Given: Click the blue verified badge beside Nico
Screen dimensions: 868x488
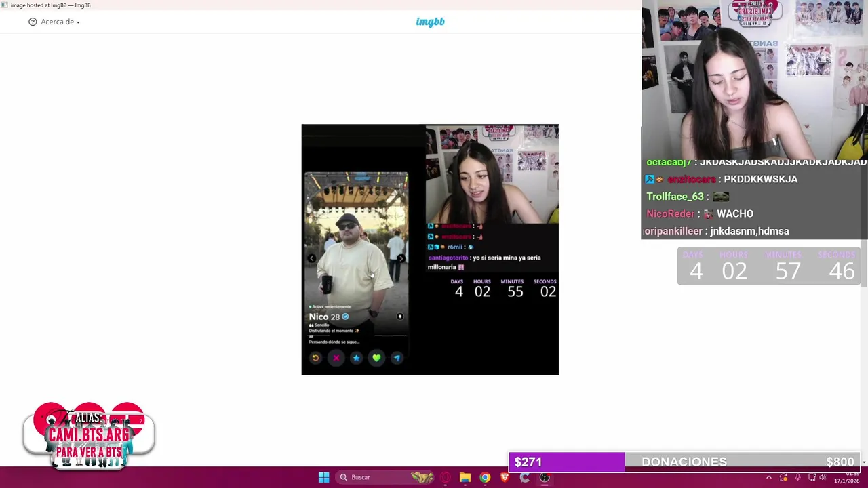Looking at the screenshot, I should 345,317.
